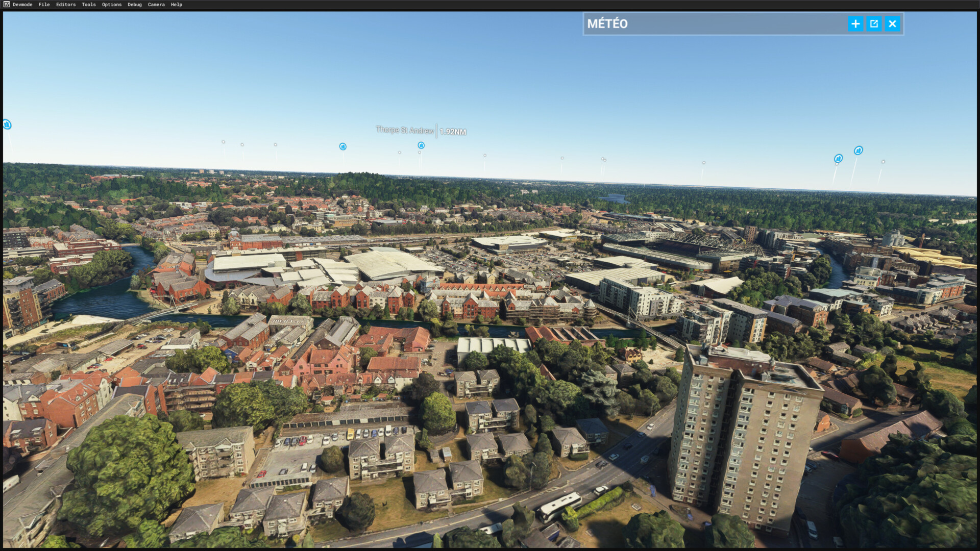Open the Options menu
Viewport: 980px width, 551px height.
(112, 5)
